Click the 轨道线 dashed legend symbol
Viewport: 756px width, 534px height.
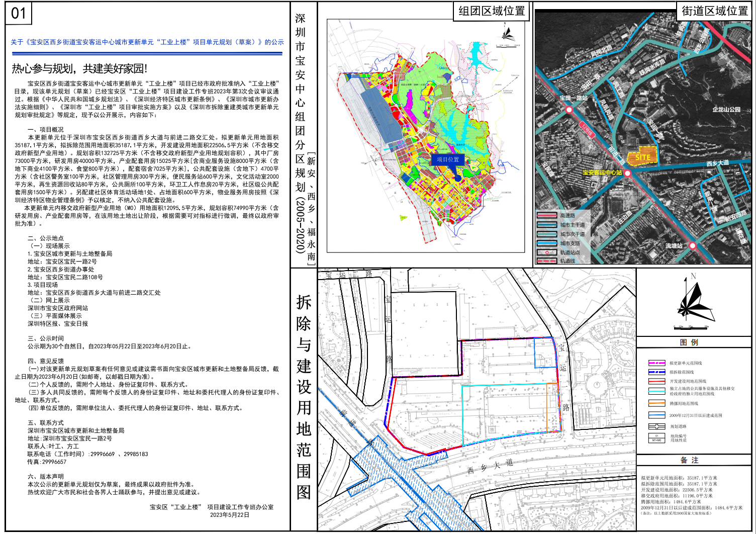(547, 261)
